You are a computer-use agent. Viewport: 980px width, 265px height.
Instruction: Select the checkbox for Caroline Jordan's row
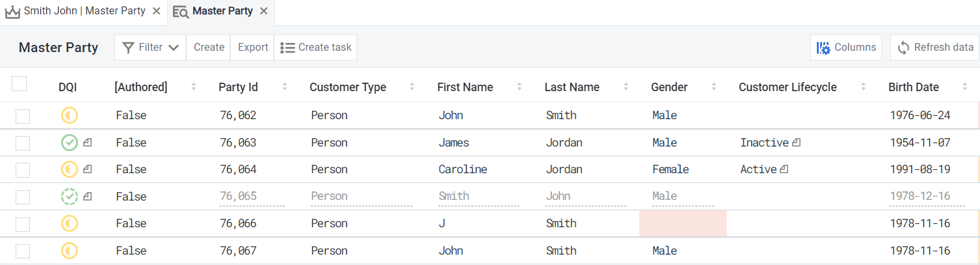23,170
